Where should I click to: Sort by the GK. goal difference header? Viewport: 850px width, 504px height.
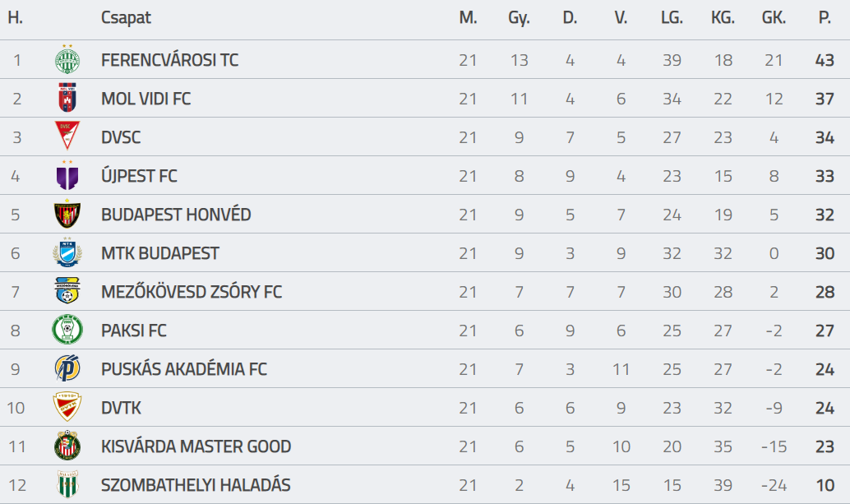tap(774, 17)
